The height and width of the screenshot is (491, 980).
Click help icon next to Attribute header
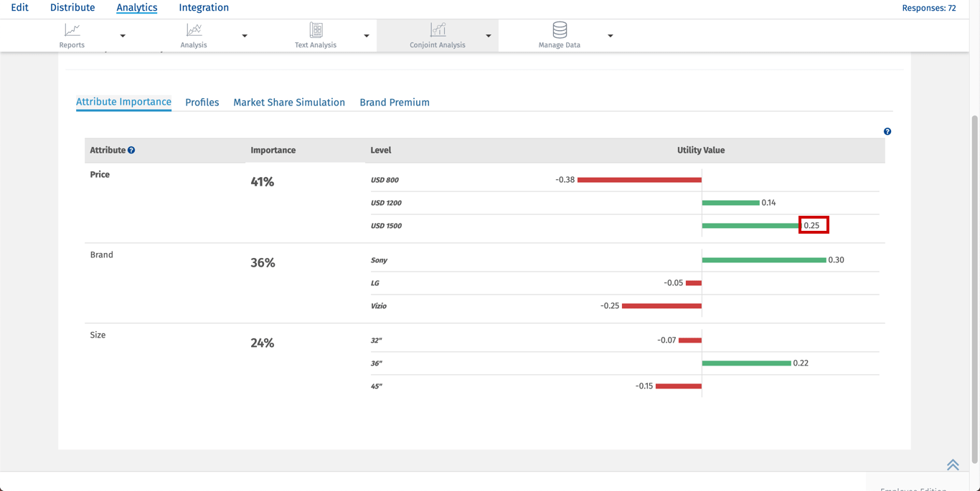click(131, 151)
